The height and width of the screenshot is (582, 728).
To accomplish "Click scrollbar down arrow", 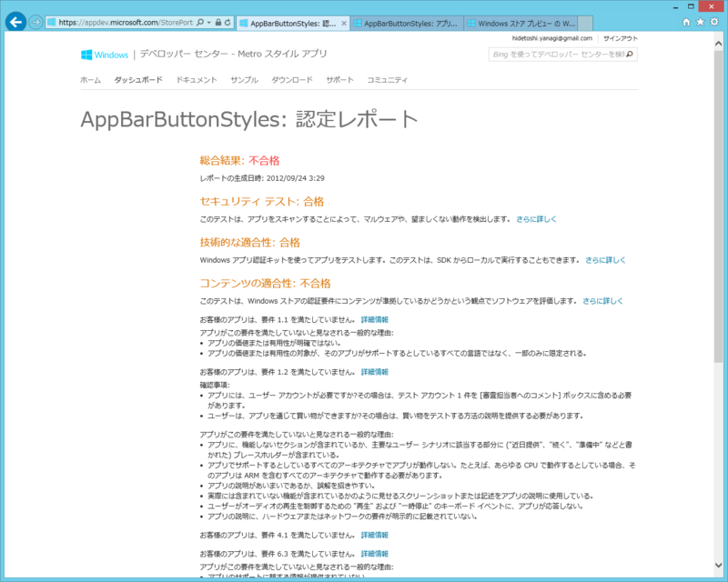I will [718, 565].
